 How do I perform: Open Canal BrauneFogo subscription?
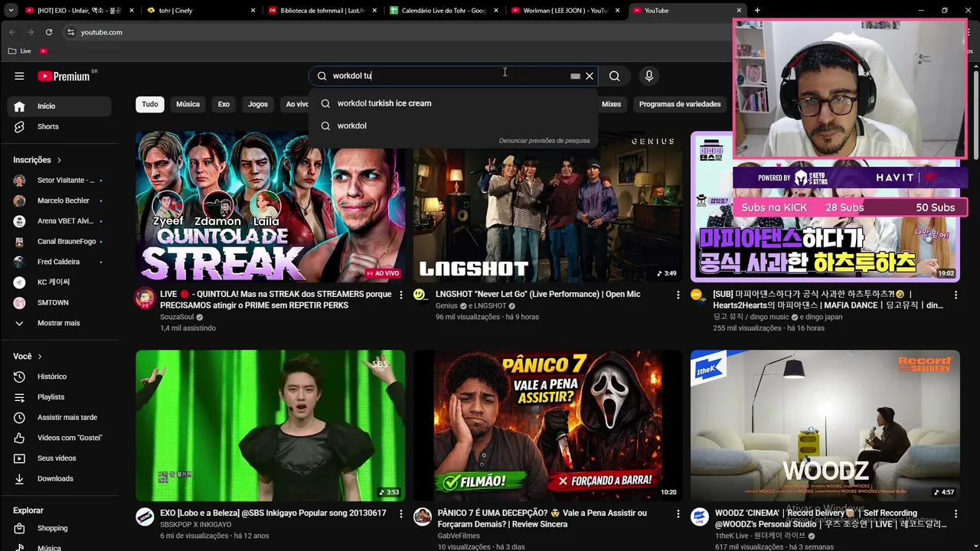click(x=59, y=241)
